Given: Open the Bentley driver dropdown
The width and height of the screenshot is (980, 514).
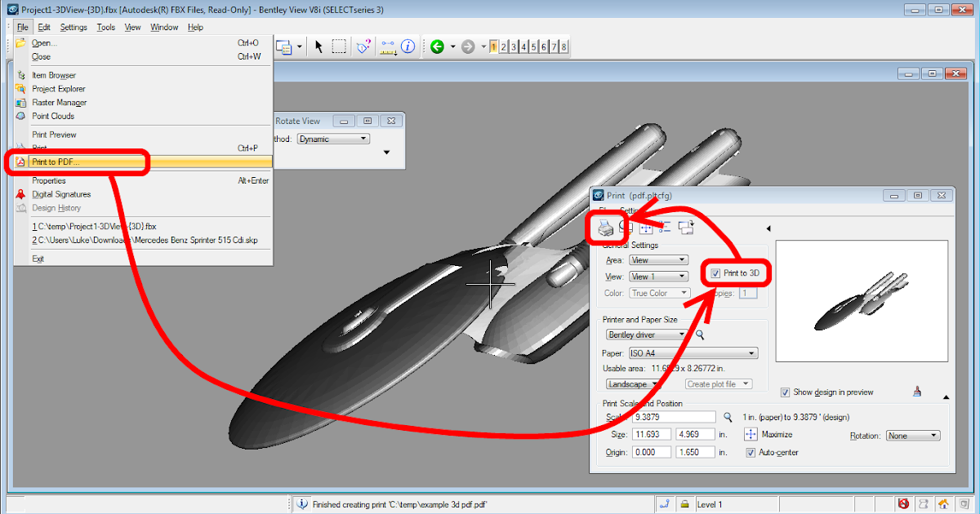Looking at the screenshot, I should coord(648,335).
